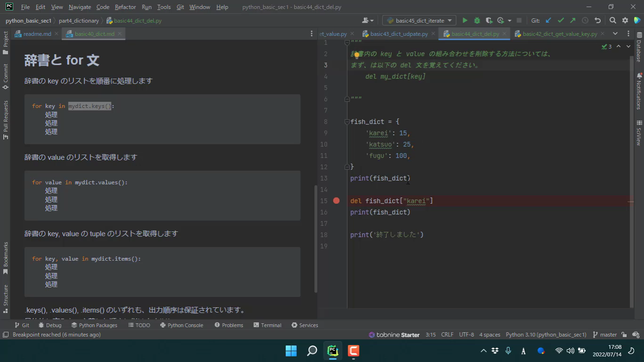Image resolution: width=644 pixels, height=362 pixels.
Task: Switch to basic43_dict_udpate.py tab
Action: [398, 34]
